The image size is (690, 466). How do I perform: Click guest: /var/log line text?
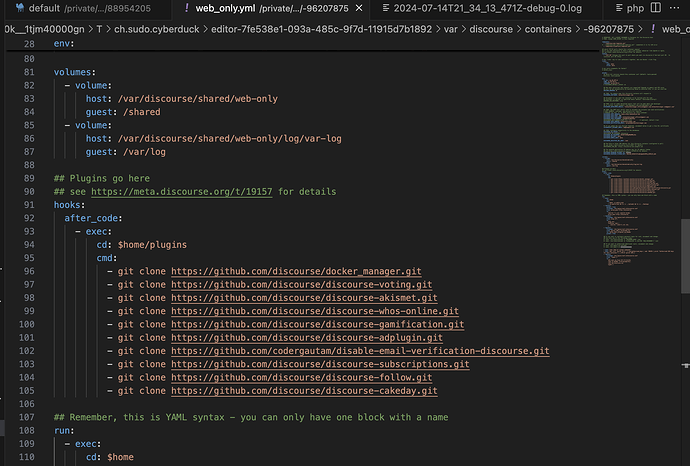(125, 152)
